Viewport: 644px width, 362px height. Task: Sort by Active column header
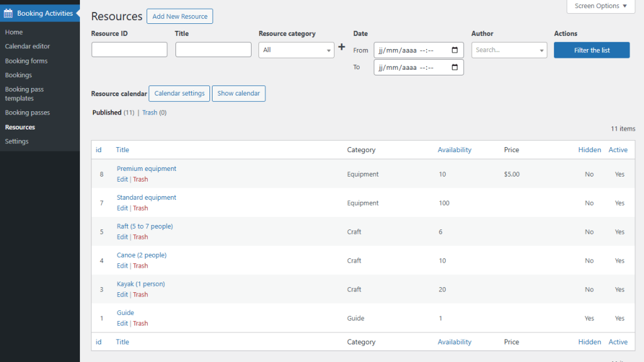(x=618, y=150)
